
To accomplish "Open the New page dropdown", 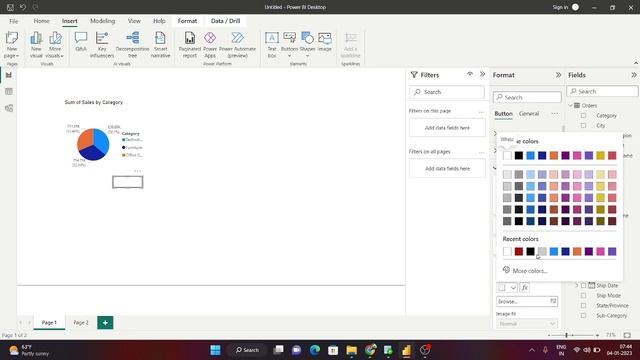I will click(x=11, y=52).
